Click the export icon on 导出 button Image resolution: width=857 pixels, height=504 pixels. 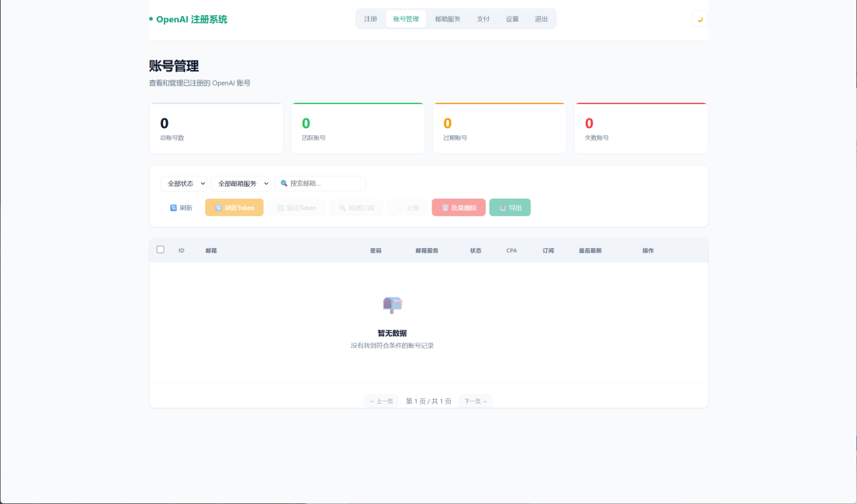click(502, 207)
